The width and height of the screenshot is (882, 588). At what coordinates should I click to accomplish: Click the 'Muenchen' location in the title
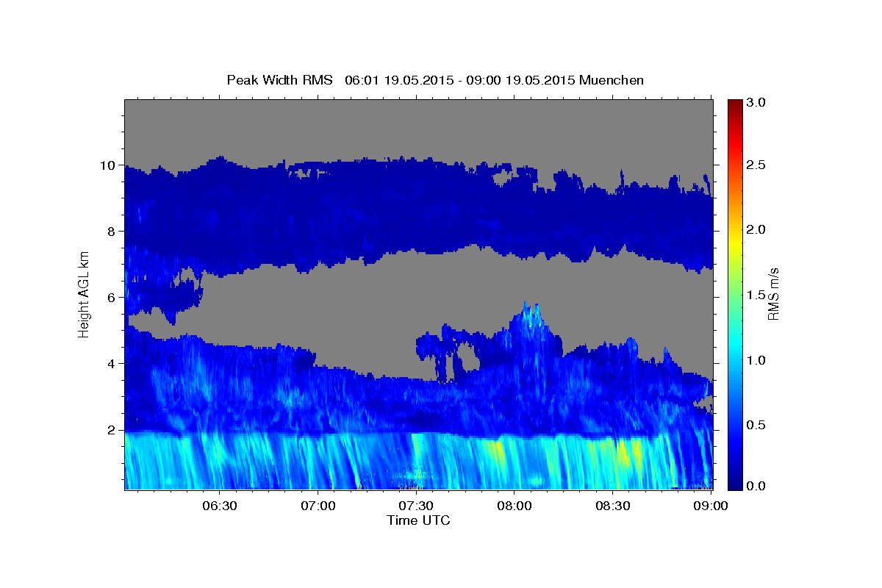point(612,79)
